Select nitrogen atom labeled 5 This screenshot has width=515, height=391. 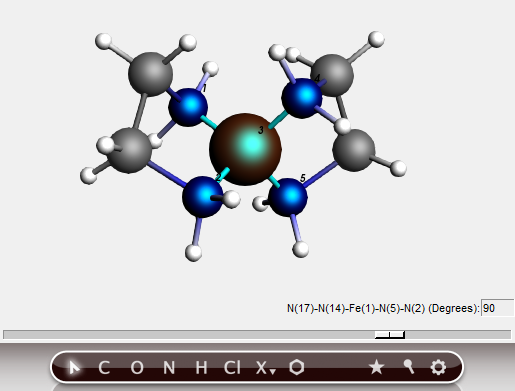(x=288, y=197)
